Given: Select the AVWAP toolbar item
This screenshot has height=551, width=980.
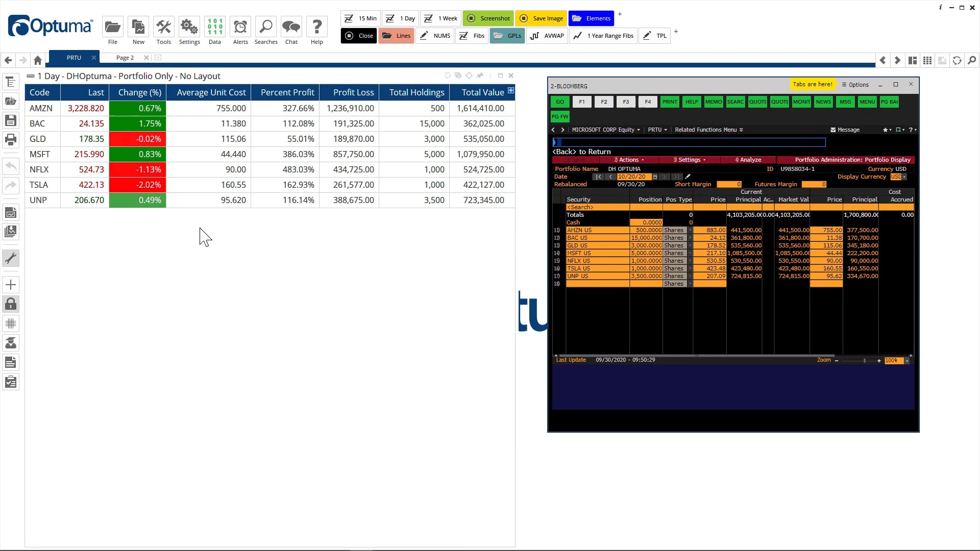Looking at the screenshot, I should [x=547, y=36].
